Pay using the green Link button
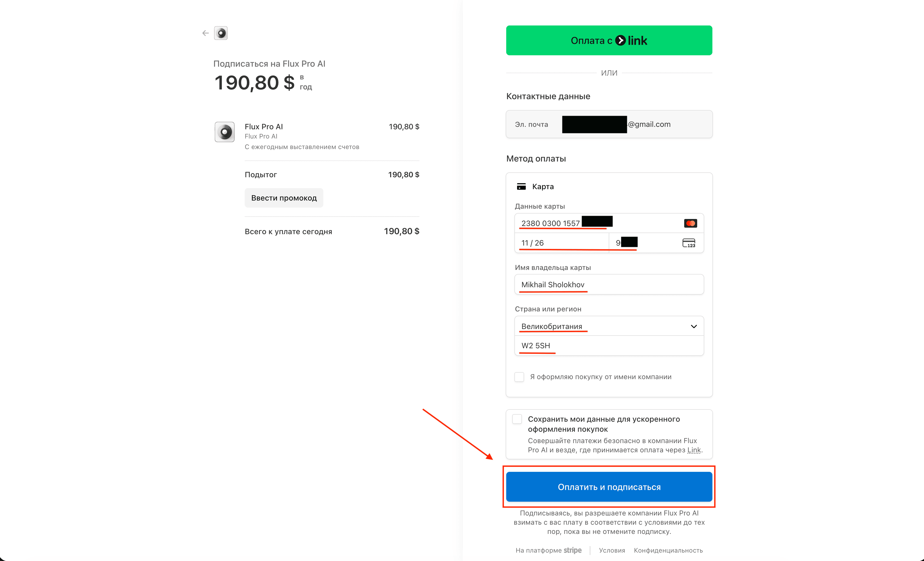924x561 pixels. point(609,40)
